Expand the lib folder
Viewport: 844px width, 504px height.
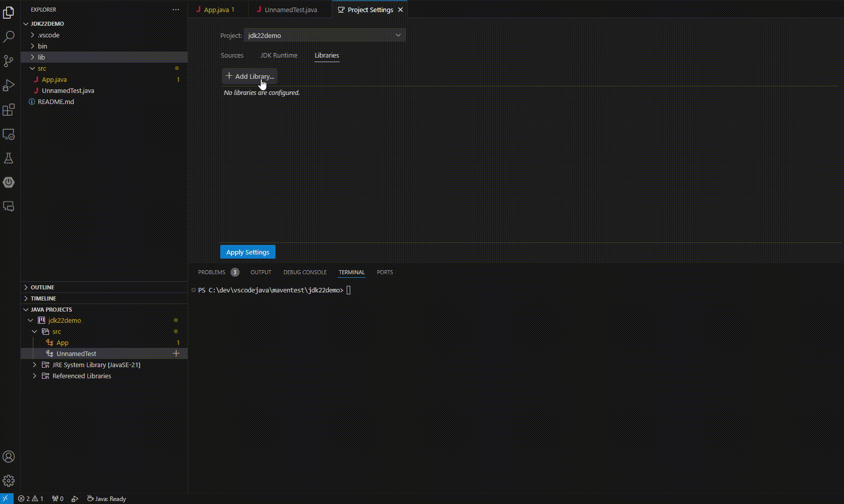tap(41, 57)
